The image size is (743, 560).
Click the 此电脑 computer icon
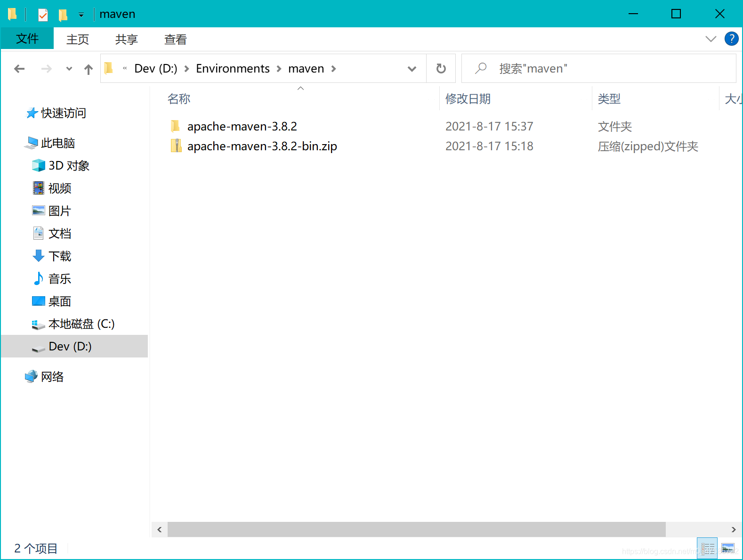[32, 143]
